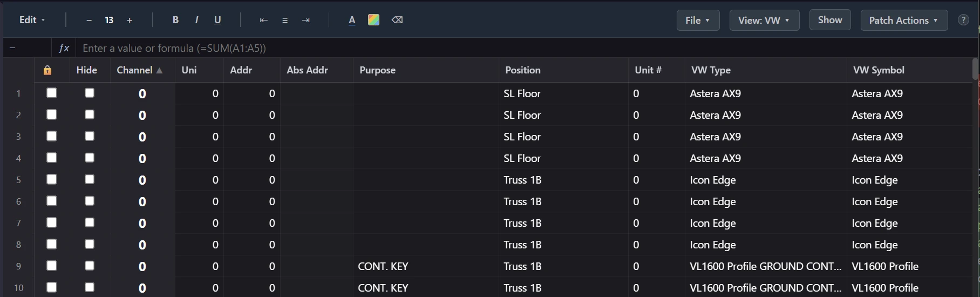
Task: Decrease font size with minus button
Action: coord(89,20)
